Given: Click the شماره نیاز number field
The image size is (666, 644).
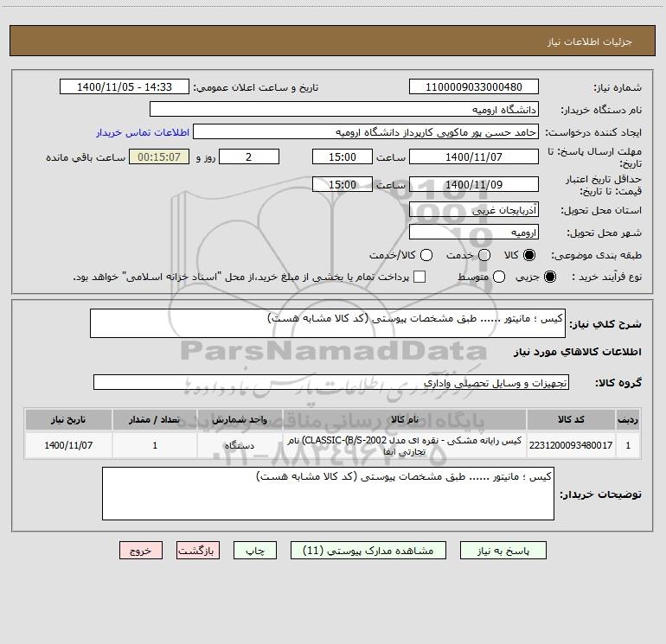Looking at the screenshot, I should 474,86.
